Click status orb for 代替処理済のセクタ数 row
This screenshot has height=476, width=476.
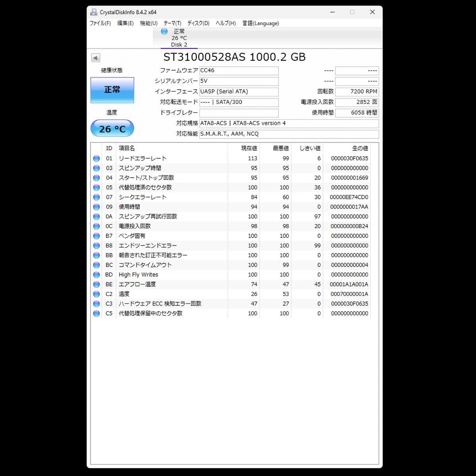[96, 188]
